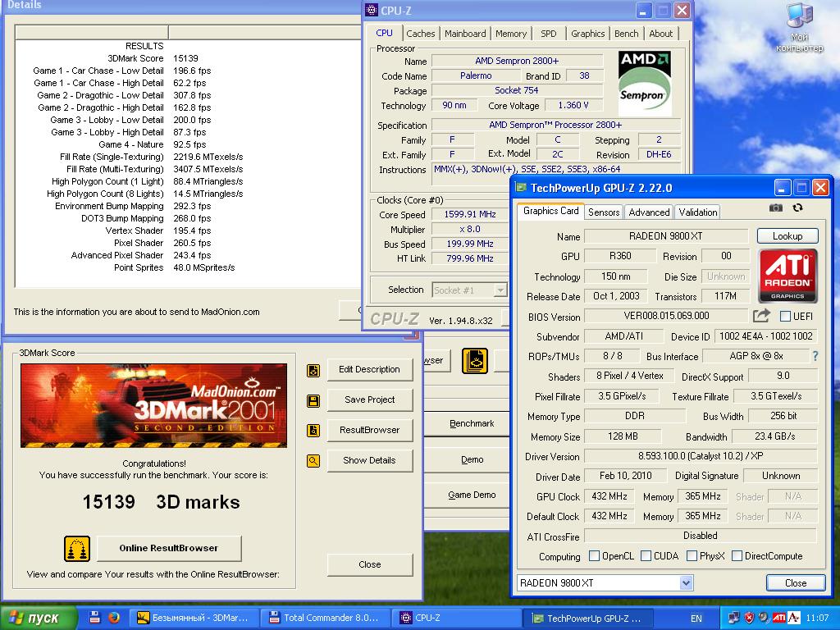Click the GPU name field RADEON 9800 XT
This screenshot has width=840, height=630.
666,236
